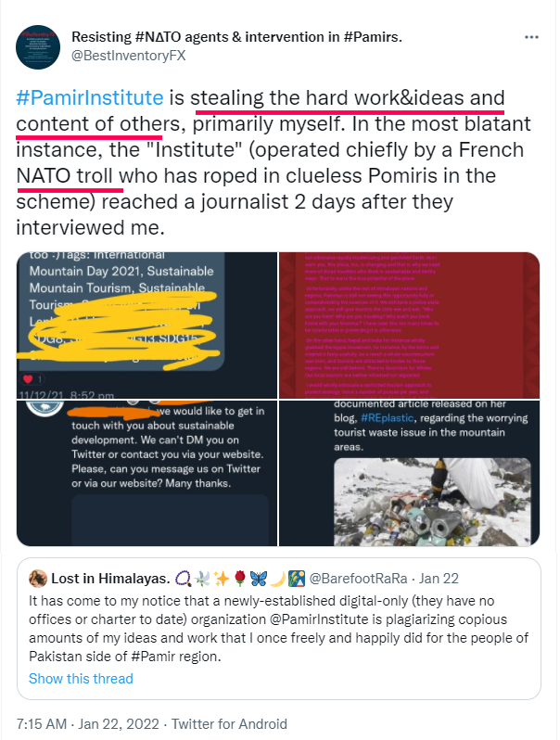Viewport: 560px width, 740px height.
Task: Click the heart reaction in first image
Action: tap(29, 379)
